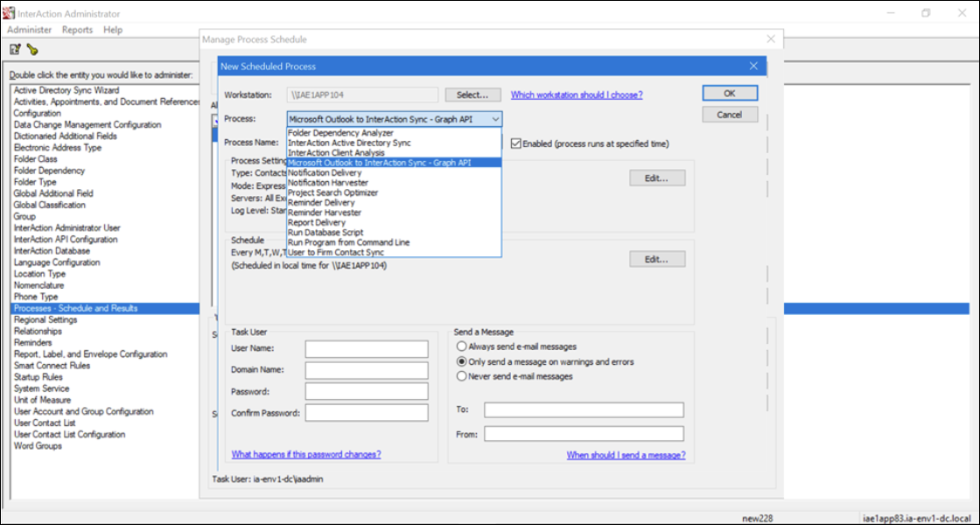Viewport: 980px width, 525px height.
Task: Open the Reports menu
Action: (x=77, y=30)
